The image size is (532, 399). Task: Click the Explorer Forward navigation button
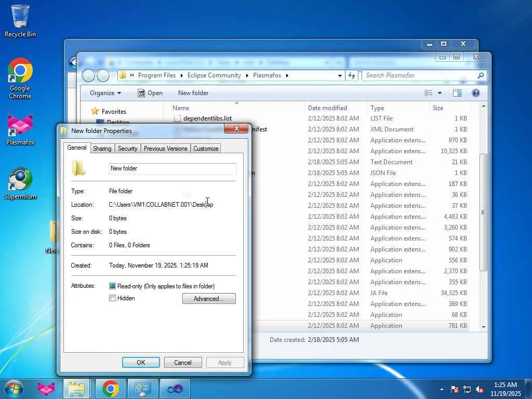tap(103, 75)
